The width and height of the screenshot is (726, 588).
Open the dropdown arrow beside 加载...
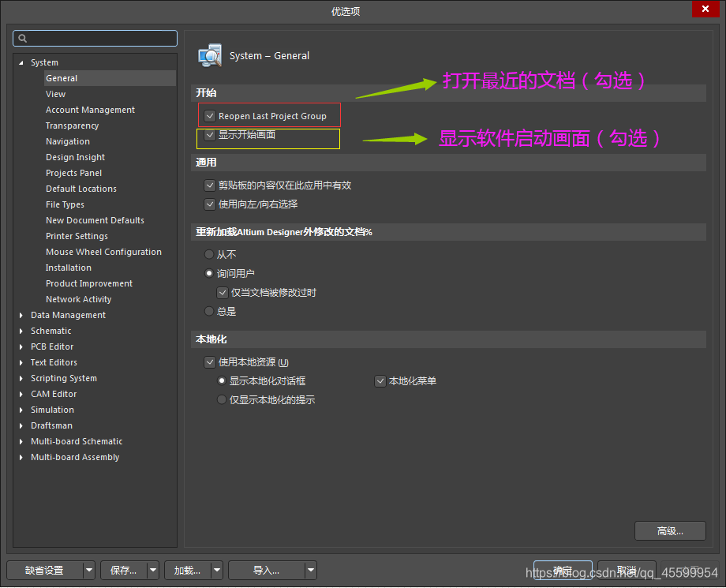click(217, 571)
